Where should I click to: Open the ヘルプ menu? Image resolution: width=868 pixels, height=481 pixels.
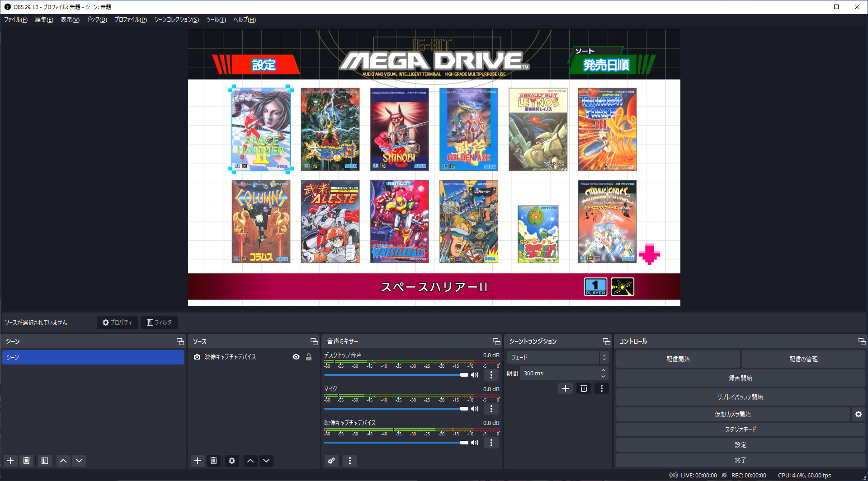[x=244, y=20]
